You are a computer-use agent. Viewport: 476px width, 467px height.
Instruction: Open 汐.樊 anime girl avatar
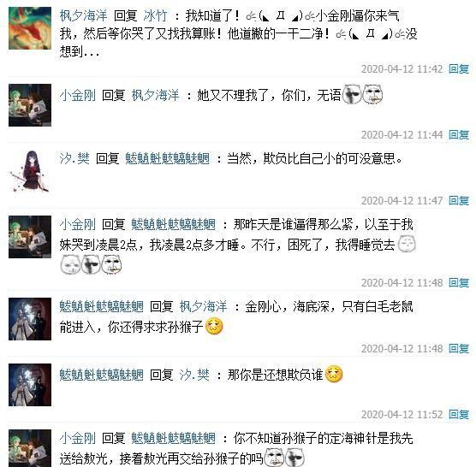tap(30, 171)
